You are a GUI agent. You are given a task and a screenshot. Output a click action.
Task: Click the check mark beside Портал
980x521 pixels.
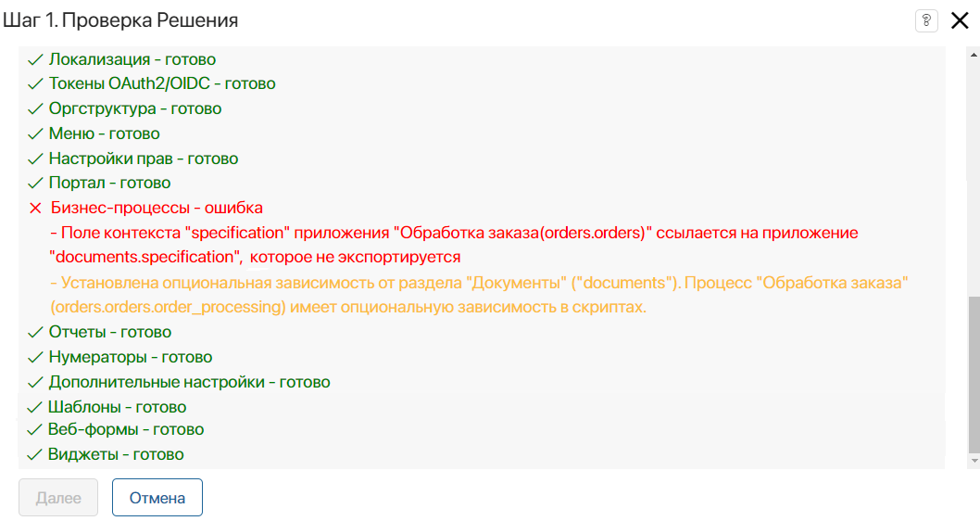pyautogui.click(x=35, y=184)
